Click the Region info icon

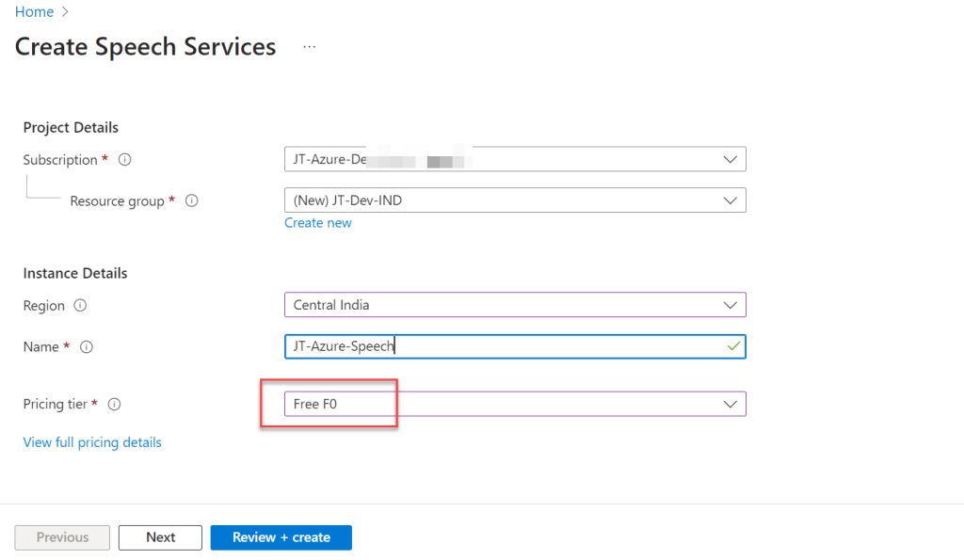pyautogui.click(x=80, y=306)
